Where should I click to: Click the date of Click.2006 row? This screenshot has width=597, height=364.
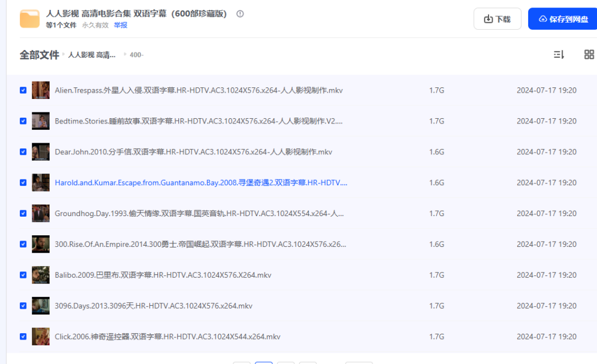point(546,337)
